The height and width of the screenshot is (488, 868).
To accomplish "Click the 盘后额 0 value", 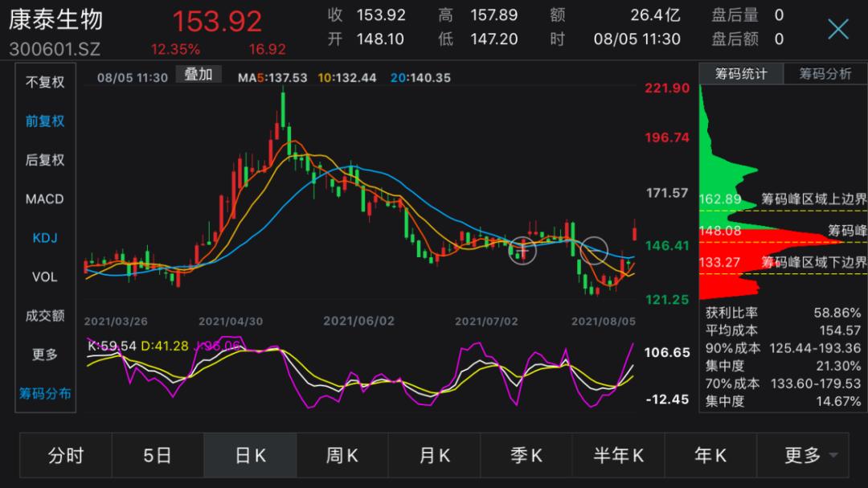I will click(x=747, y=39).
